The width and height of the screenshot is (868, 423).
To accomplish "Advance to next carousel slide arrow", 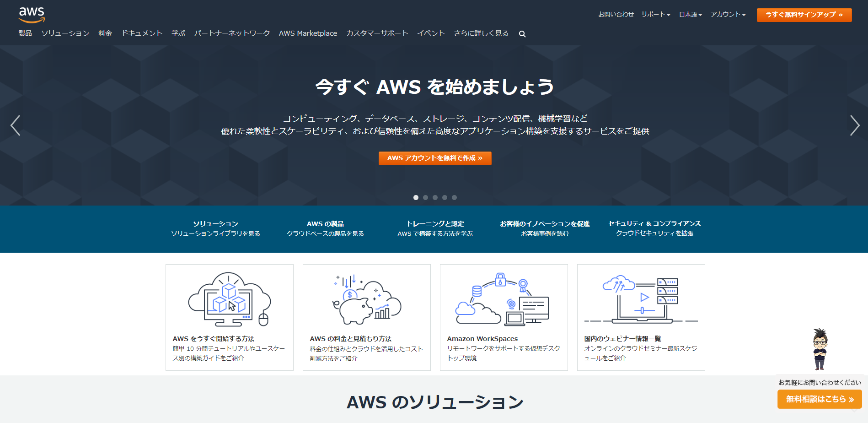I will click(854, 125).
